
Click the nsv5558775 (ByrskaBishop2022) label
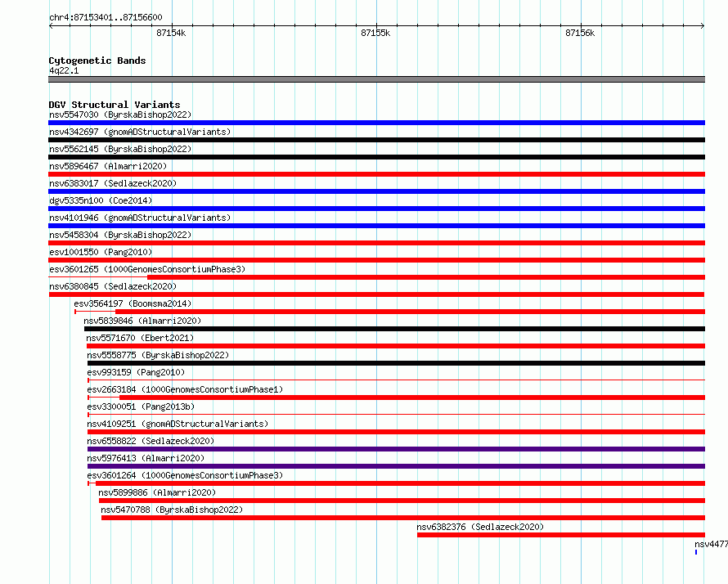click(158, 355)
